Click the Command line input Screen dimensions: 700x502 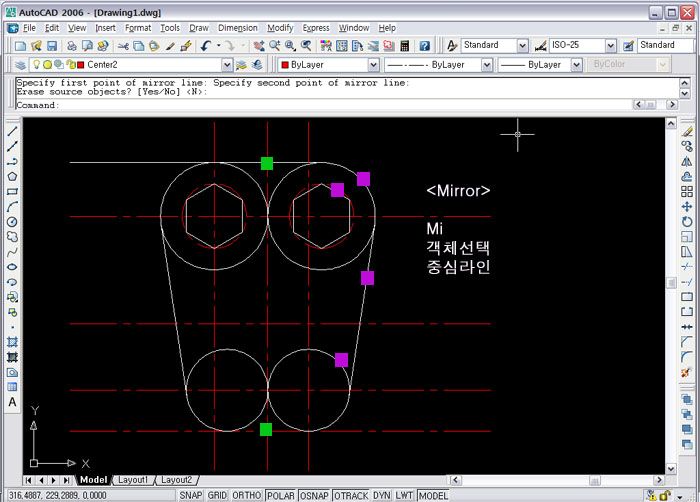pos(324,105)
